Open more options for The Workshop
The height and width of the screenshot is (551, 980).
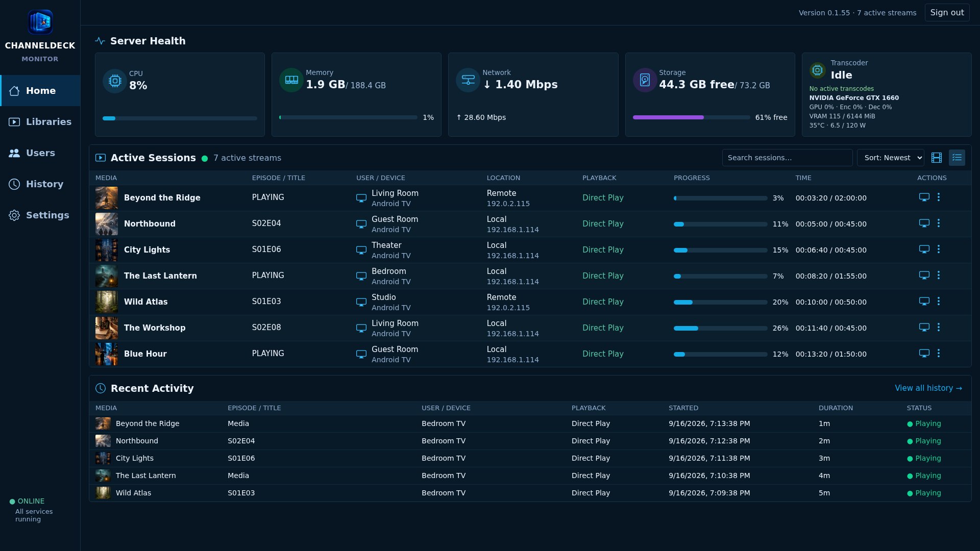[939, 328]
